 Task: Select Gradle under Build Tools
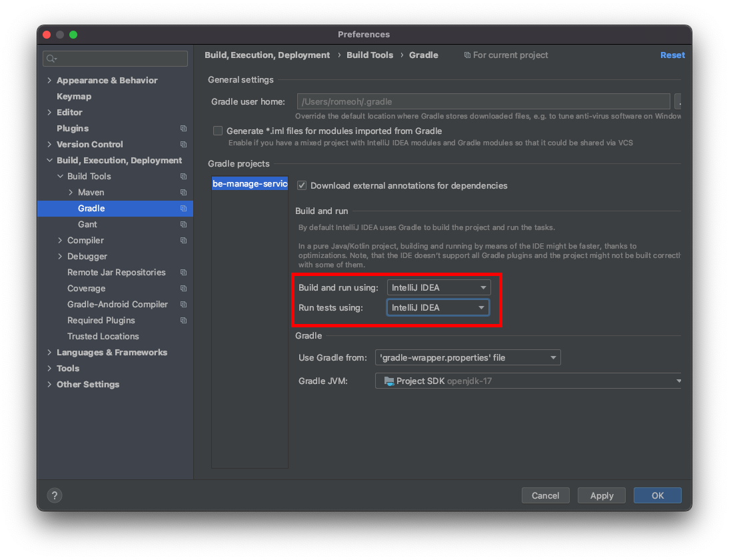pyautogui.click(x=115, y=209)
